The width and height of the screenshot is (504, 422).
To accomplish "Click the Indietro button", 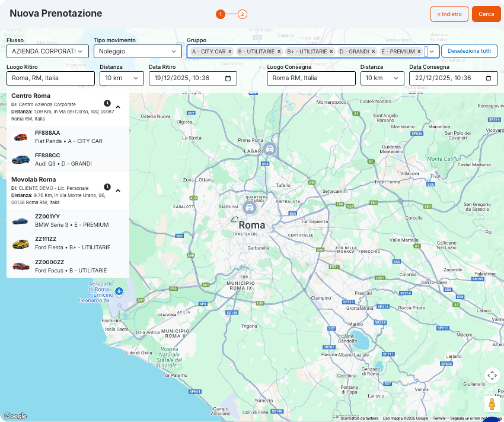I will click(x=449, y=14).
